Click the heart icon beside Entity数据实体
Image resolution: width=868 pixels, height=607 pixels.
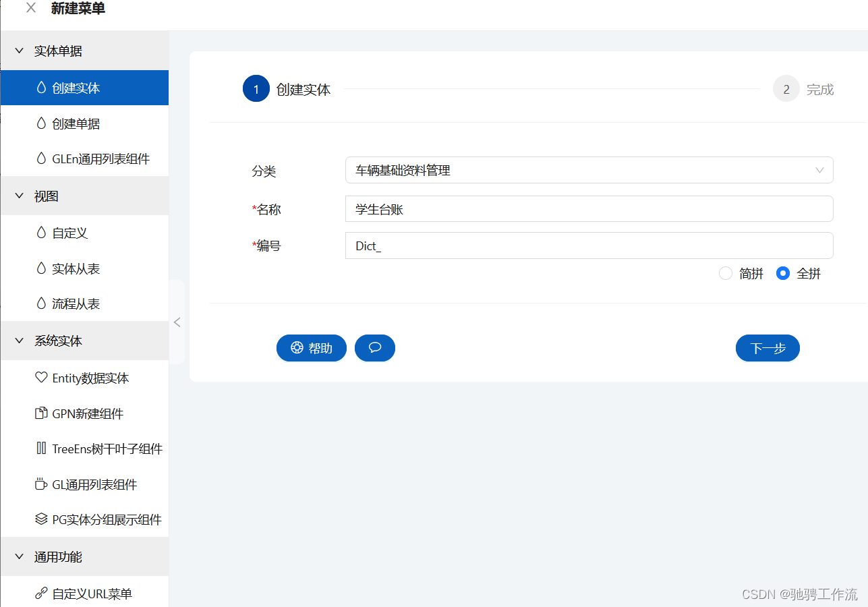click(x=41, y=378)
